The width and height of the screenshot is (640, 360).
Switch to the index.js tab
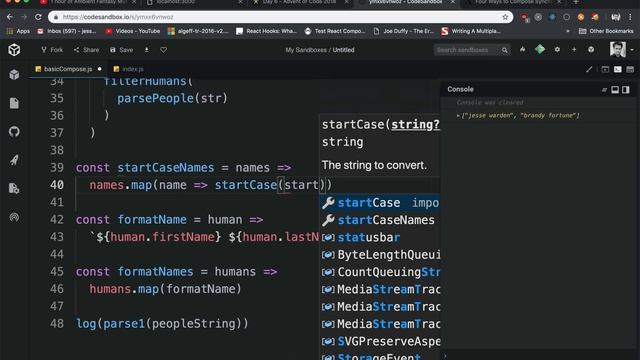(128, 69)
